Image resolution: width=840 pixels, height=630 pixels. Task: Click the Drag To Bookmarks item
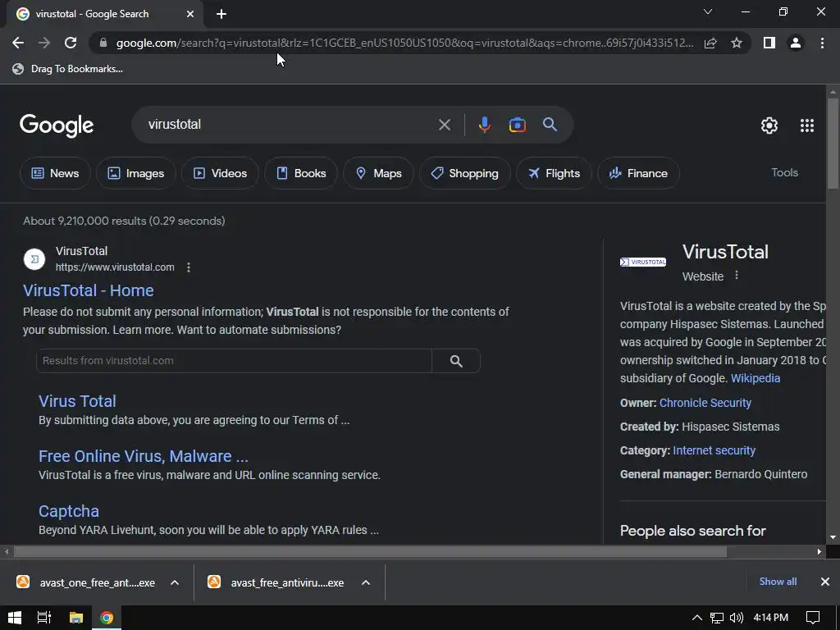[68, 69]
